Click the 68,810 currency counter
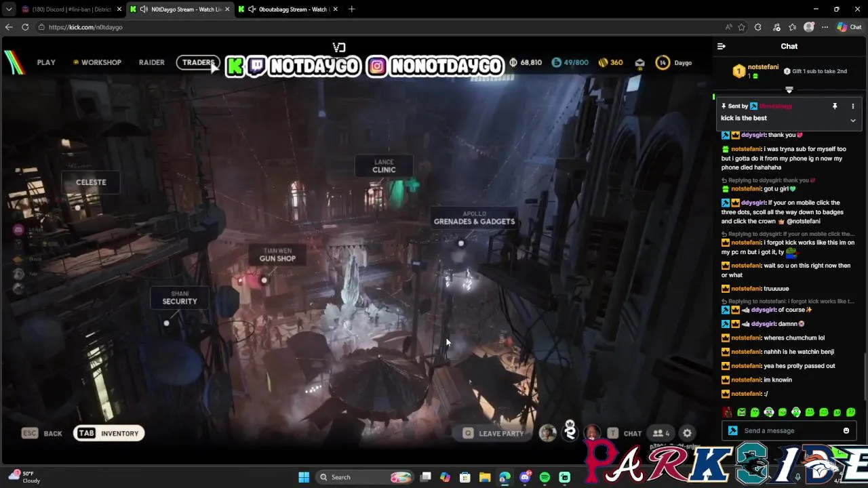The width and height of the screenshot is (868, 488). 526,62
